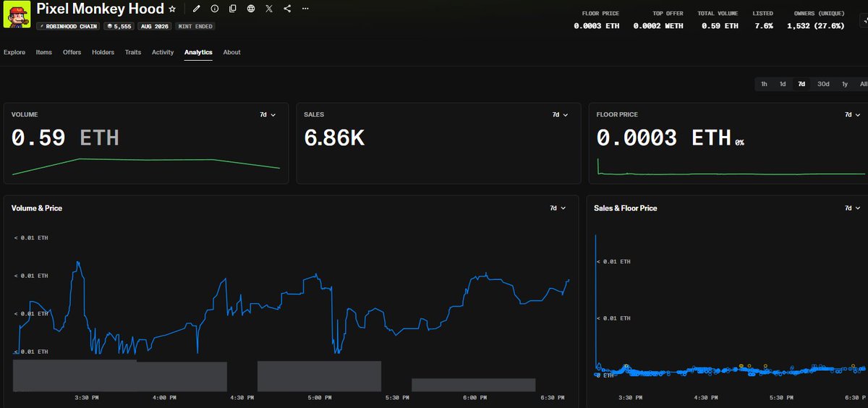
Task: Go to the Activity tab
Action: [x=163, y=52]
